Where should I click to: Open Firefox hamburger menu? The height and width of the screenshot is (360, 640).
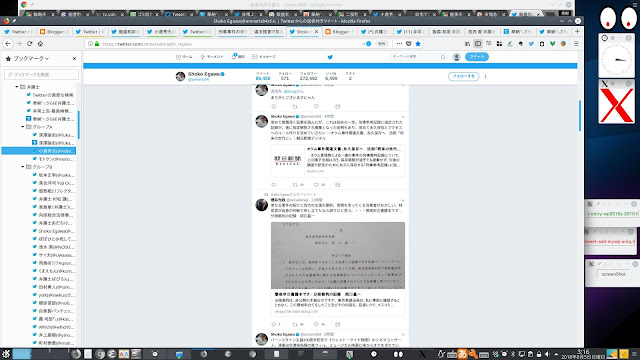point(576,44)
